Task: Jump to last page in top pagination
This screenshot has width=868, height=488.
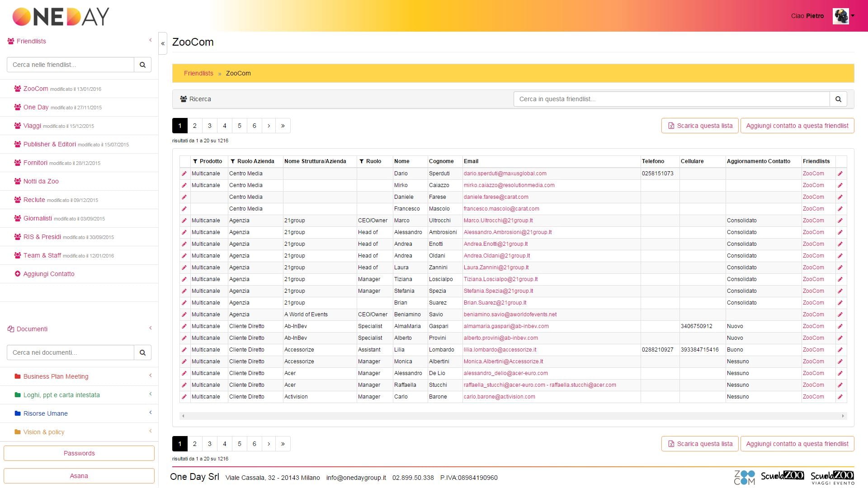Action: 283,126
